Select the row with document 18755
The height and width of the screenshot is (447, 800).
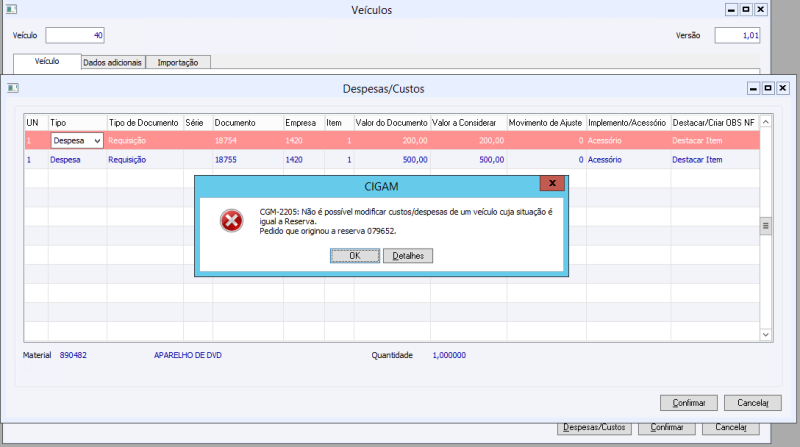coord(392,160)
